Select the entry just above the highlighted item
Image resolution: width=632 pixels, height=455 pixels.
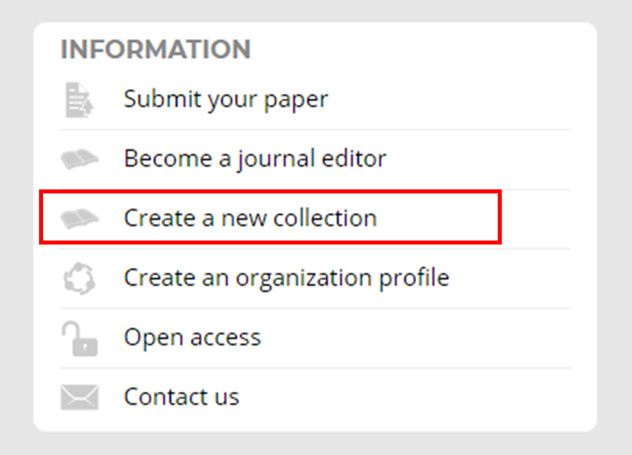point(255,158)
